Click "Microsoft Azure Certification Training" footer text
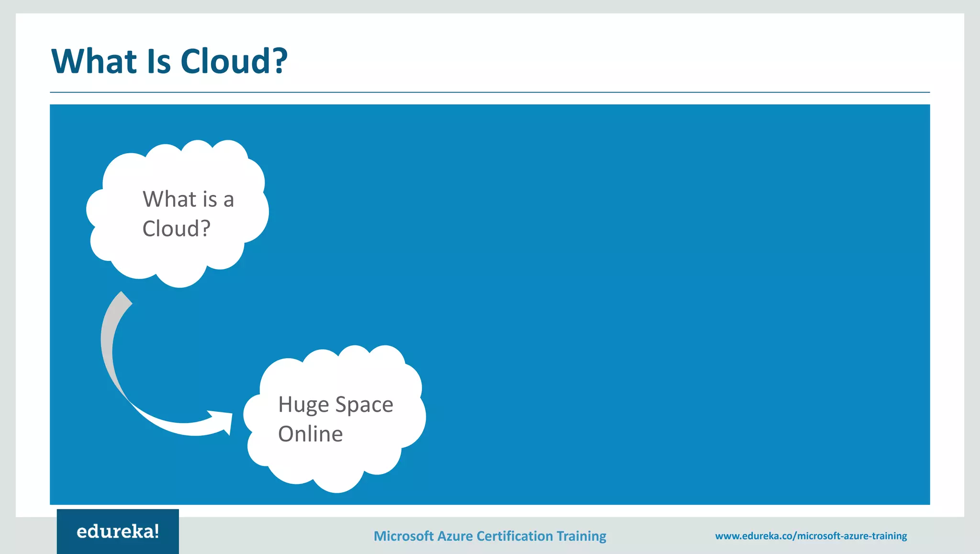This screenshot has width=980, height=554. 490,536
